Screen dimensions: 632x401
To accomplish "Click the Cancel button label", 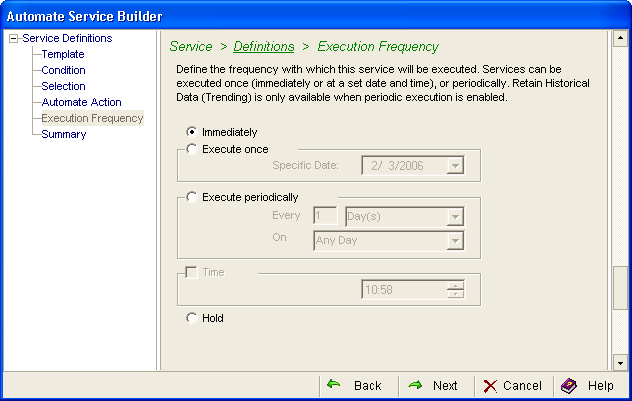I will 522,386.
